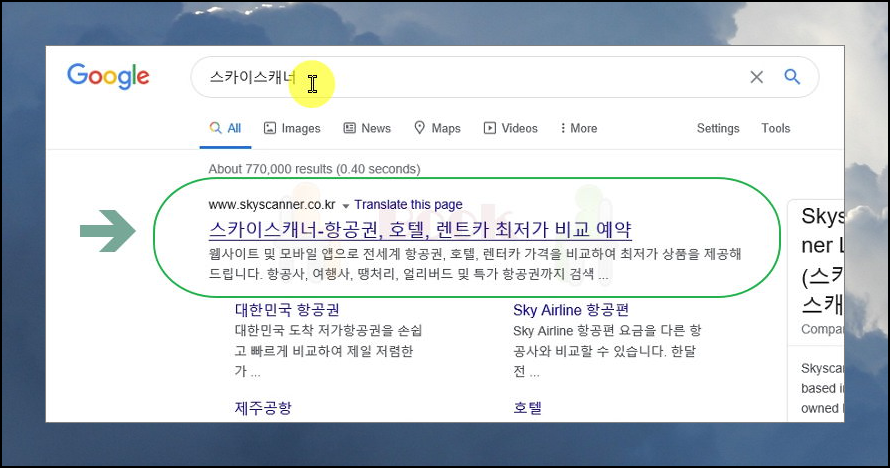Switch to the News tab
Image resolution: width=890 pixels, height=468 pixels.
pyautogui.click(x=367, y=128)
